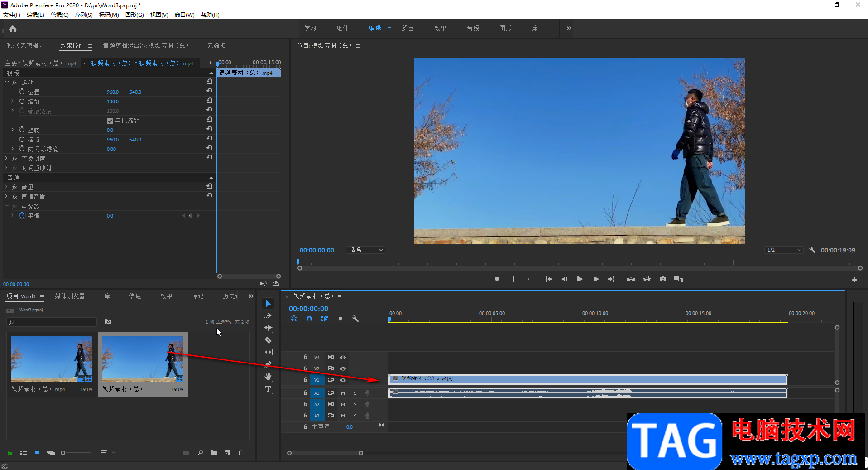Select the Hand tool

pos(268,377)
